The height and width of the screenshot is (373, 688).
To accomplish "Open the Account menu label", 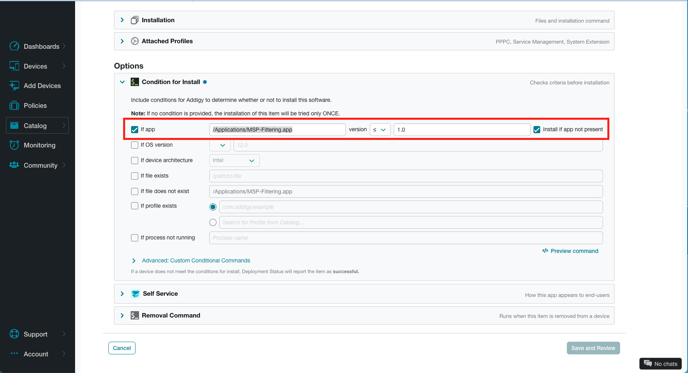I will click(x=36, y=354).
